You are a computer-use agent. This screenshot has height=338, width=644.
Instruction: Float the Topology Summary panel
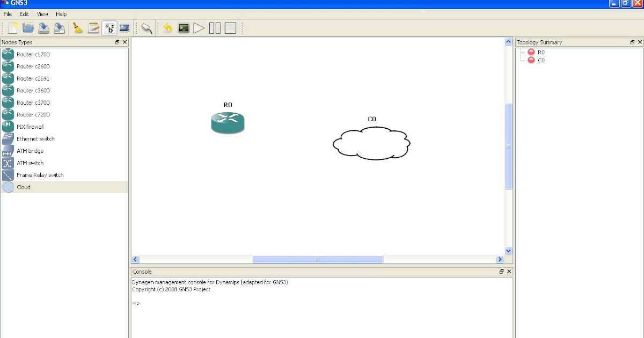pos(632,42)
